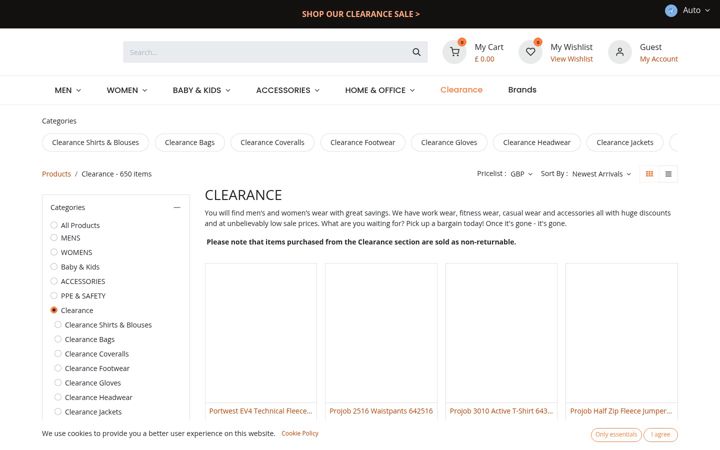Switch to list view layout
The image size is (720, 450).
pyautogui.click(x=668, y=174)
